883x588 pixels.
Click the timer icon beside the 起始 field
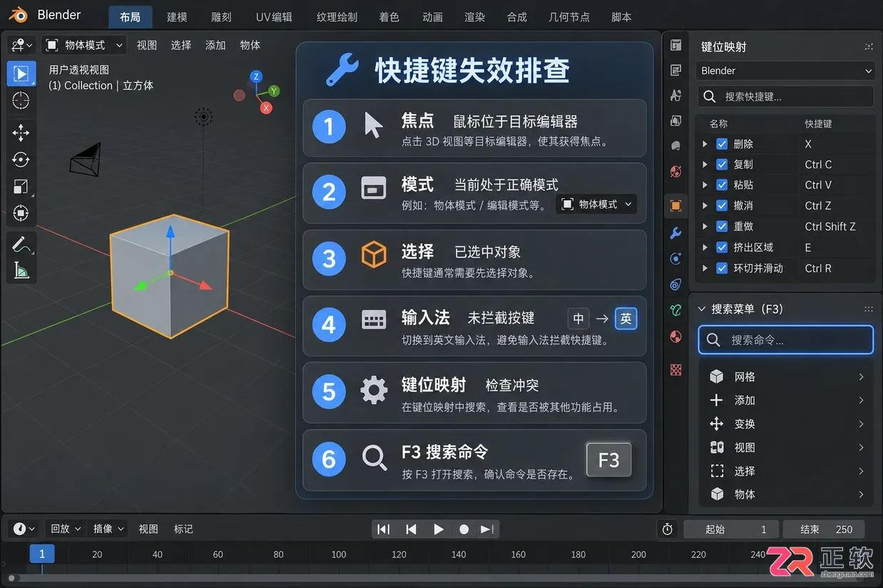(668, 529)
